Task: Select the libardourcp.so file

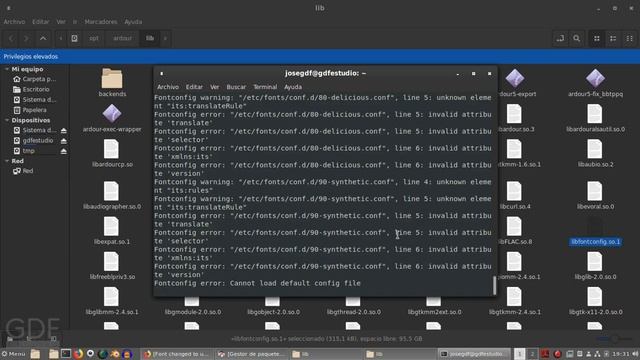Action: point(112,153)
